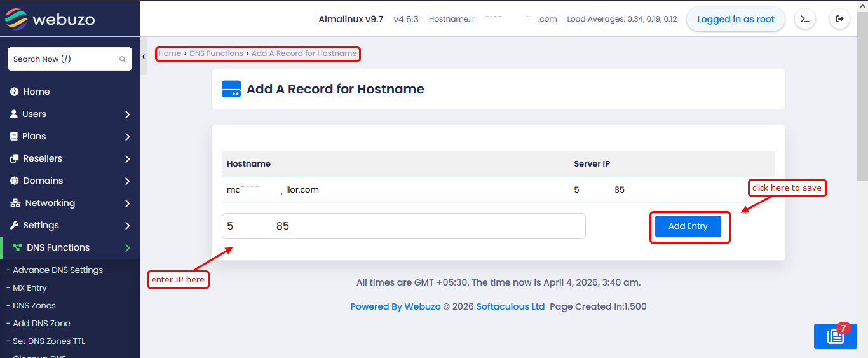This screenshot has height=358, width=868.
Task: Select MX Entry from sidebar
Action: pos(29,287)
